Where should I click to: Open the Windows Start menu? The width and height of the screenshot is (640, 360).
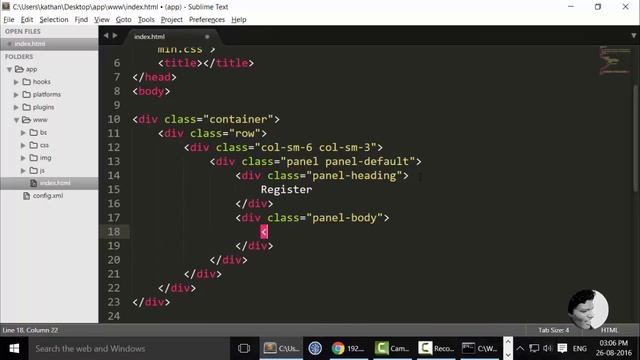14,349
